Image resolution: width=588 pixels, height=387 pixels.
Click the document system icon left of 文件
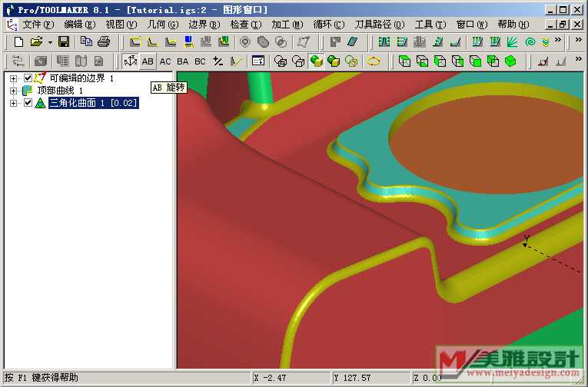click(12, 25)
